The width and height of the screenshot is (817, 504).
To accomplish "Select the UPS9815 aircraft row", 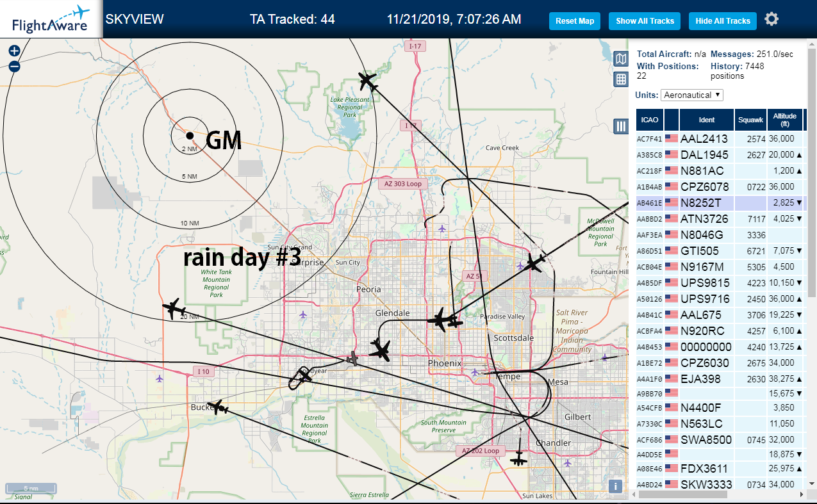I will (720, 282).
